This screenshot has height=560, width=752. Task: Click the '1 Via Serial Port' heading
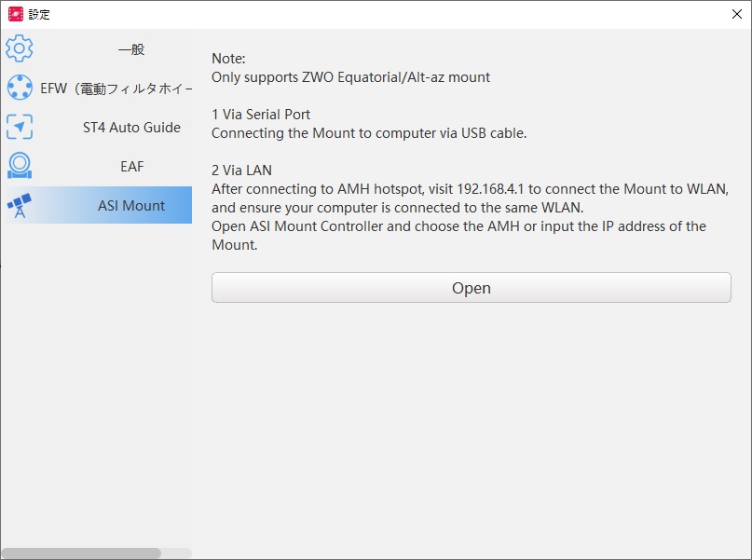pyautogui.click(x=261, y=114)
